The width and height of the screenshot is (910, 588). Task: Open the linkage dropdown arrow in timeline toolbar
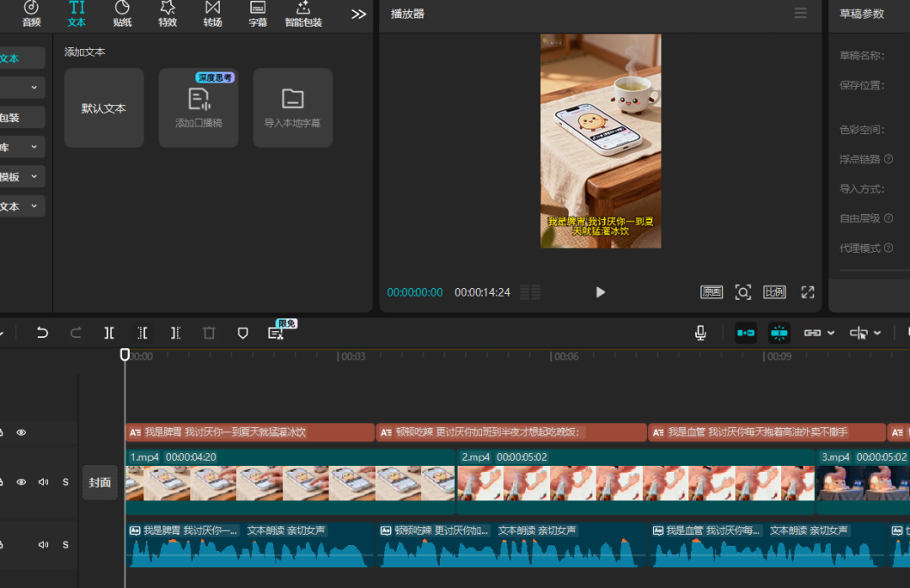pyautogui.click(x=831, y=333)
